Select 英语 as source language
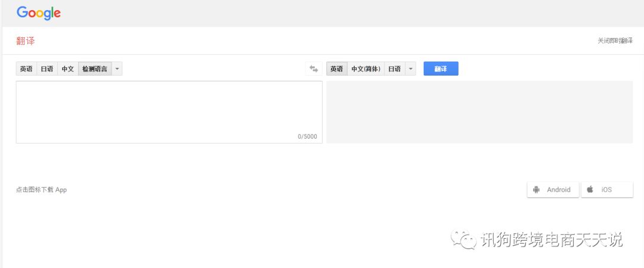The height and width of the screenshot is (268, 644). coord(26,69)
